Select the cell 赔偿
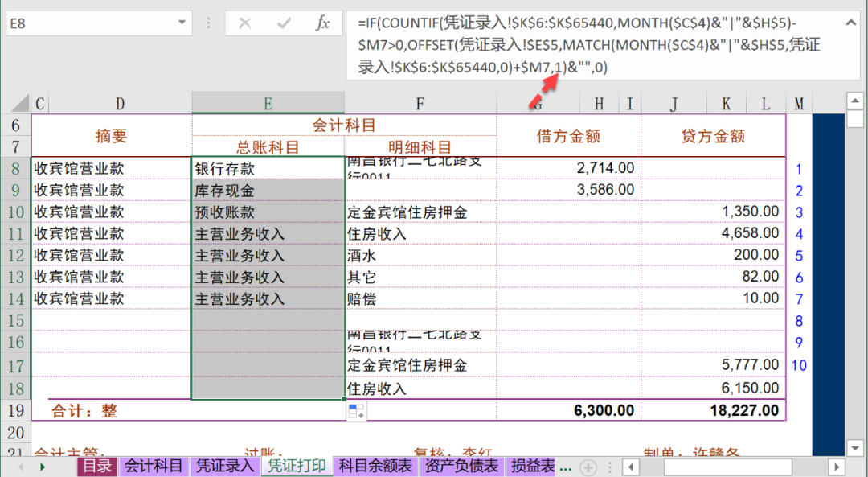Viewport: 868px width, 477px height. 420,298
